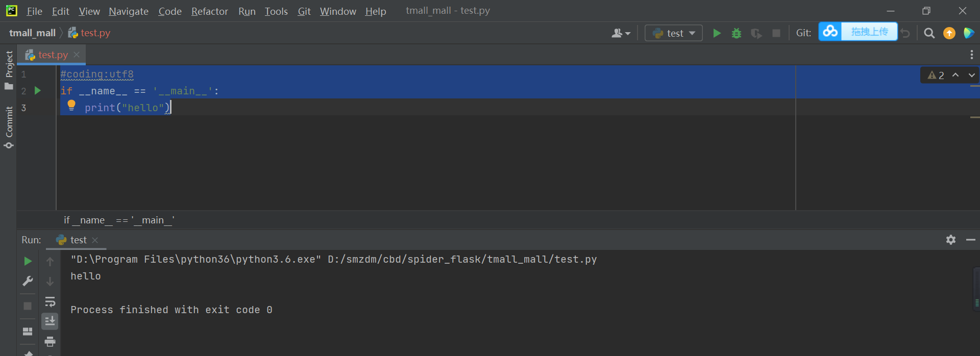The image size is (980, 356).
Task: Open the Window menu
Action: (338, 11)
